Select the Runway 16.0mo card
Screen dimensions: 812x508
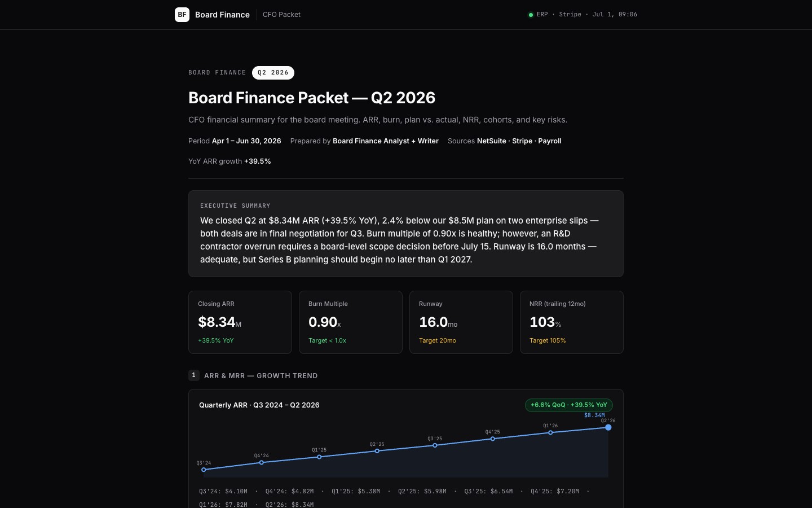[461, 322]
